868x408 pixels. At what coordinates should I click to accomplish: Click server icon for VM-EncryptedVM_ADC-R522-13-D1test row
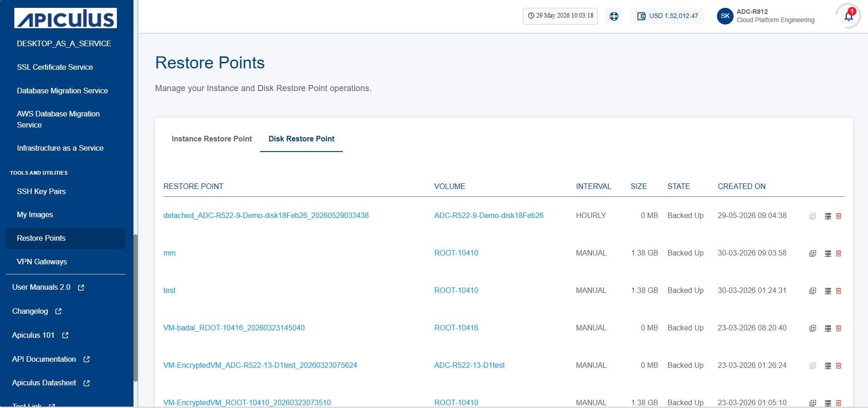(x=828, y=365)
